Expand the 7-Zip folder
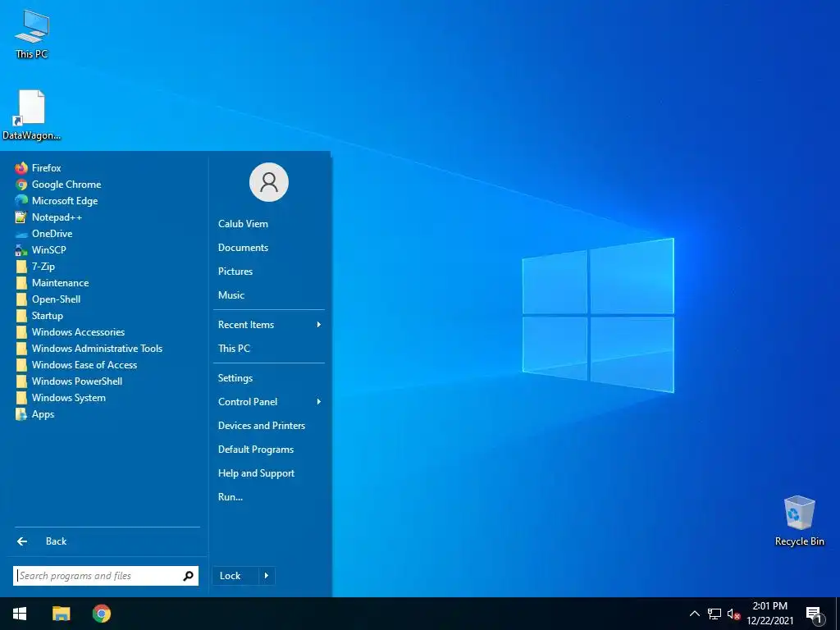 coord(34,267)
